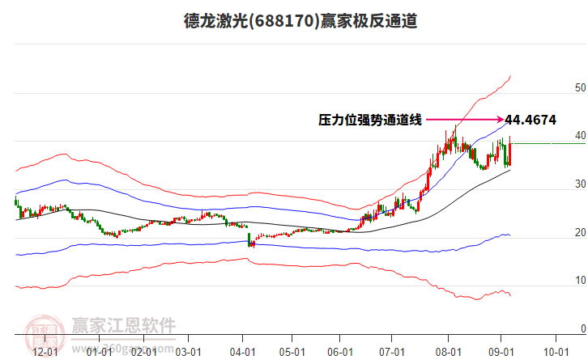The image size is (588, 364).
Task: Click the 07-01 date axis label
Action: click(392, 353)
